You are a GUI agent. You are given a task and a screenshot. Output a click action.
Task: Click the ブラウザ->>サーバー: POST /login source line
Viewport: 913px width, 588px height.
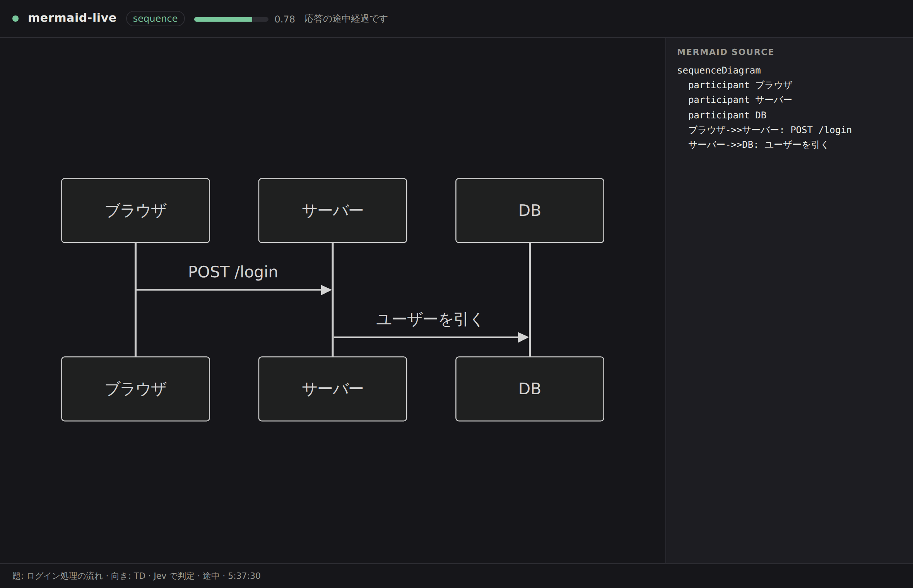[x=770, y=130]
